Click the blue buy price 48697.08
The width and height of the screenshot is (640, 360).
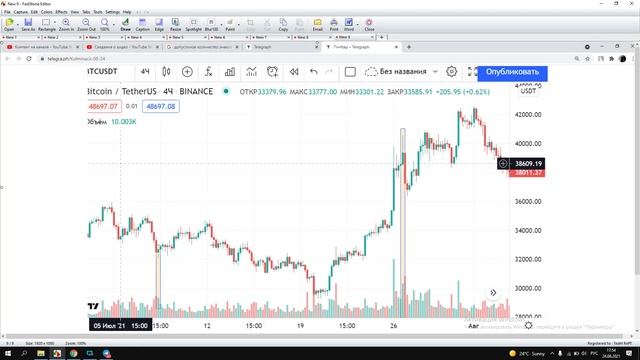(x=161, y=107)
